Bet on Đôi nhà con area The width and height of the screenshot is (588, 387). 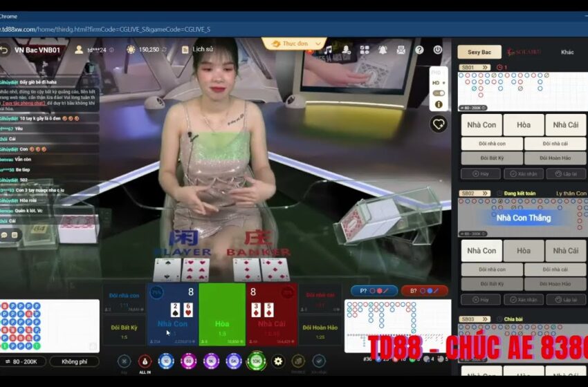click(x=124, y=299)
